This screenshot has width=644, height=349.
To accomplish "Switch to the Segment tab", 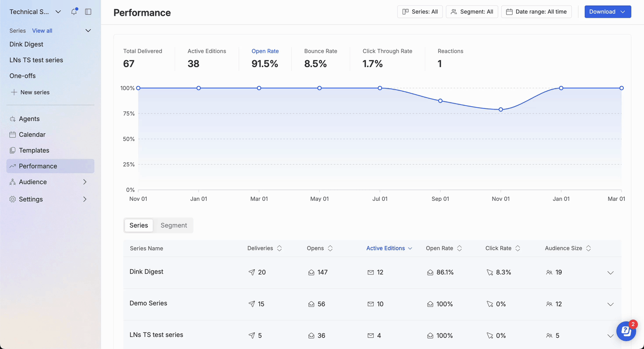I will pos(173,225).
